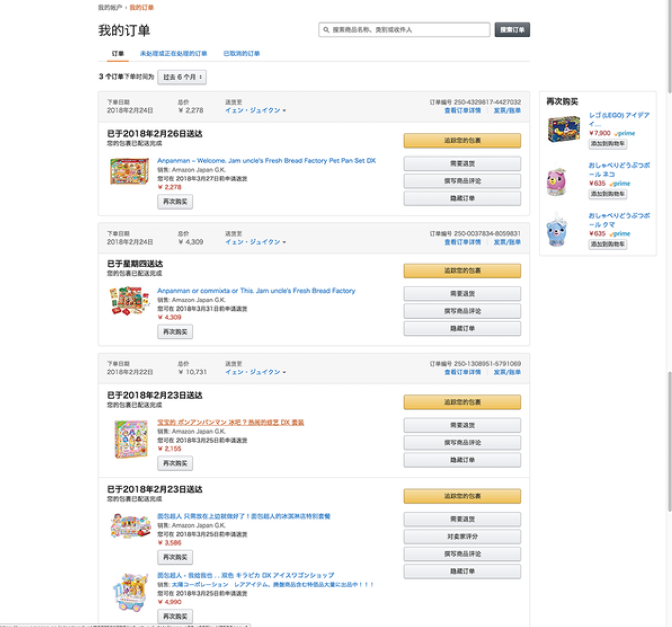
Task: Expand the 过去 6 个月 order period dropdown
Action: tap(182, 78)
